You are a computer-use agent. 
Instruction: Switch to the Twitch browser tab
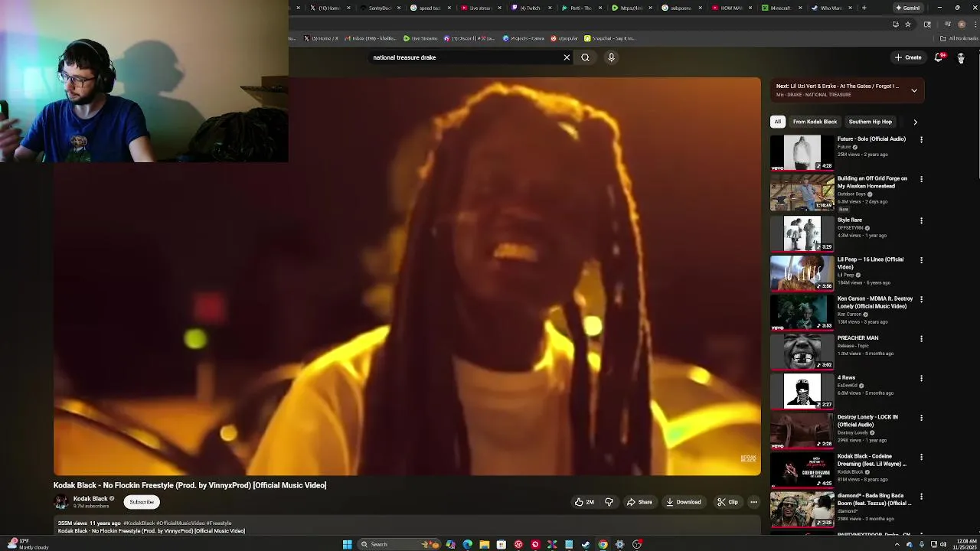528,8
